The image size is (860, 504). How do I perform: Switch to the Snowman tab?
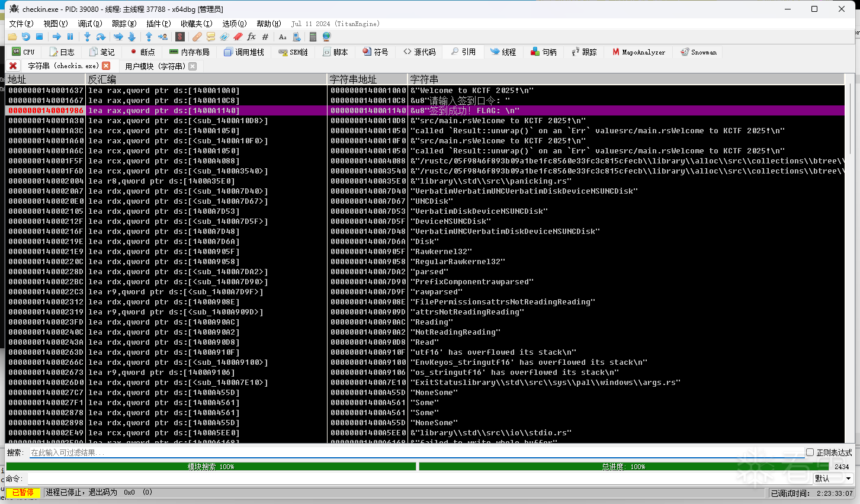699,52
